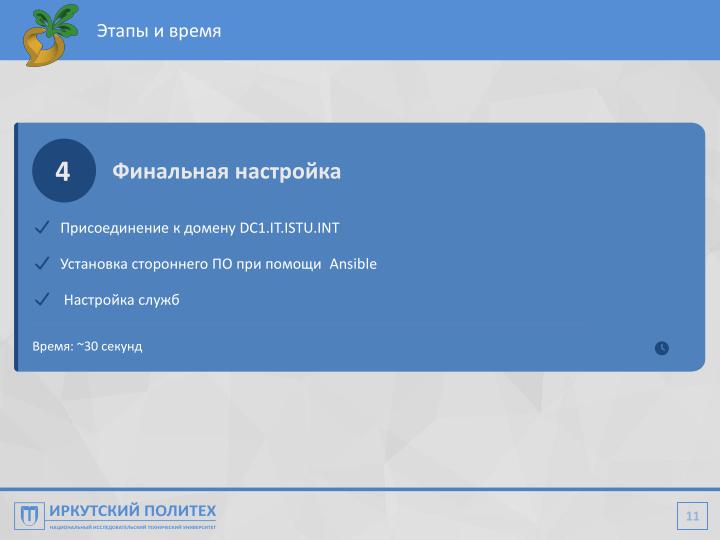Click the blue horizontal line above the footer
The image size is (720, 540).
coord(360,489)
